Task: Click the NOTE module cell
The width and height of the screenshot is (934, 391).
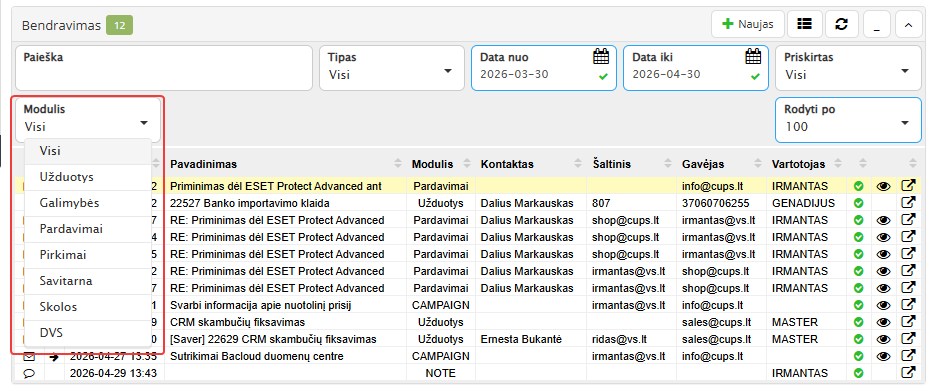Action: 440,373
